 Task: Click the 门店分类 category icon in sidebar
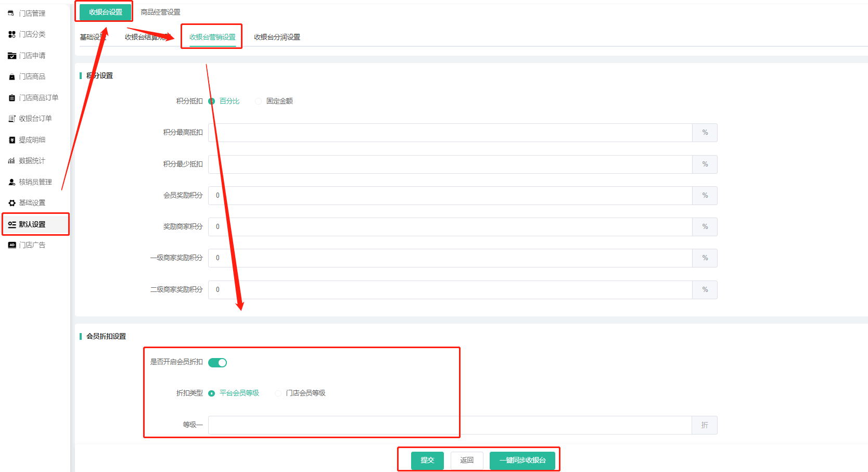click(11, 34)
